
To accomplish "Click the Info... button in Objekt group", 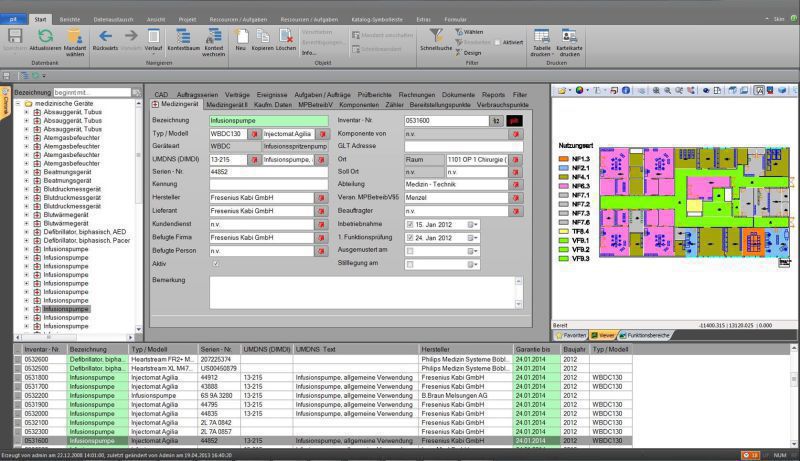I will (309, 53).
